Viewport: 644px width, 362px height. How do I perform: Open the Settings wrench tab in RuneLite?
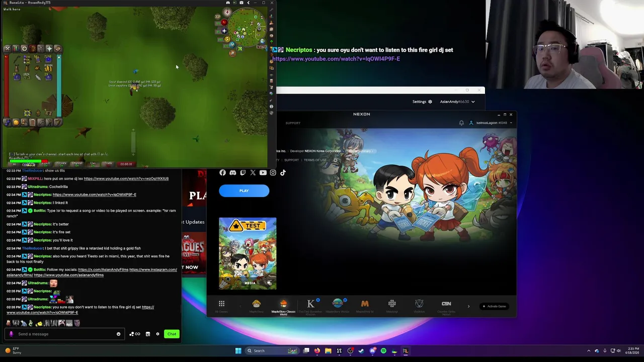[41, 123]
